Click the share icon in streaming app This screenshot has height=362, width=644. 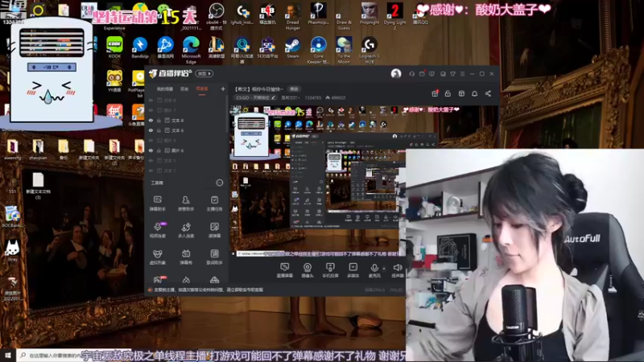(488, 93)
